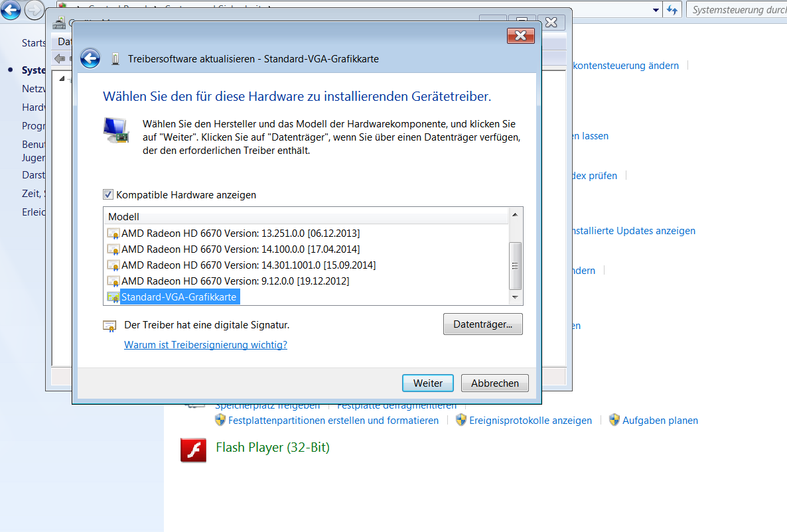Collapse the tree node in Device Manager

[x=62, y=78]
